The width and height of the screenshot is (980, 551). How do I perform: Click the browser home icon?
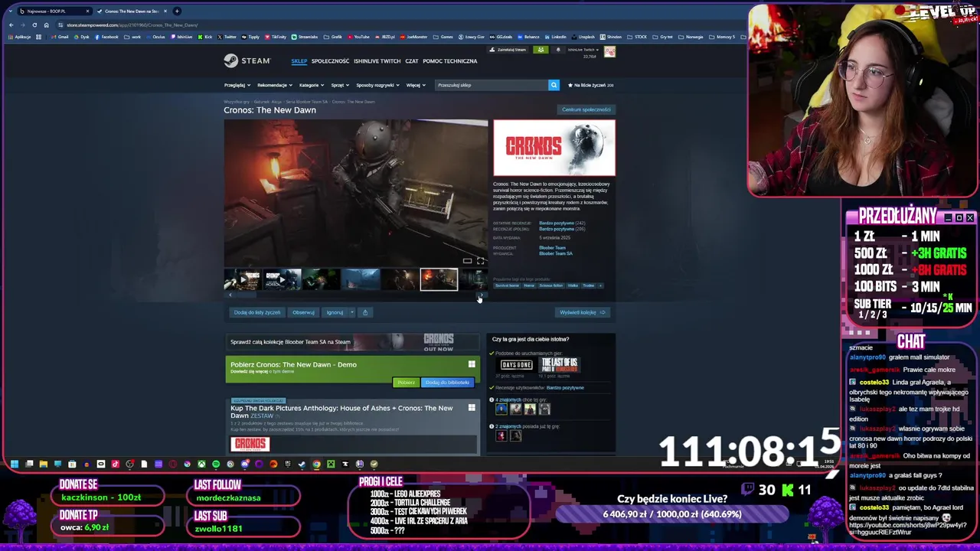(46, 25)
